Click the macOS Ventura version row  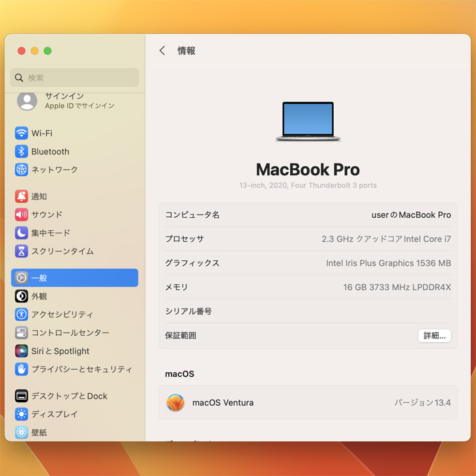(308, 402)
